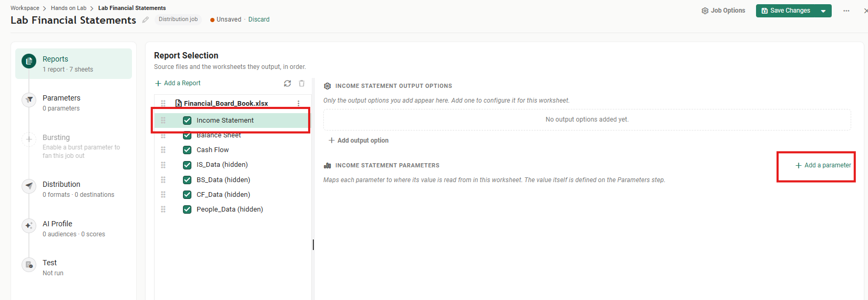Toggle the CF_Data (hidden) checkbox

click(187, 194)
